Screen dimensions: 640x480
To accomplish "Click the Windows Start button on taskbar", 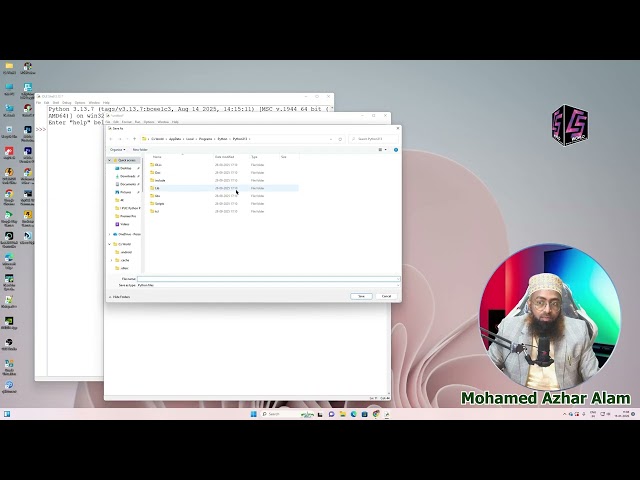I will point(253,414).
